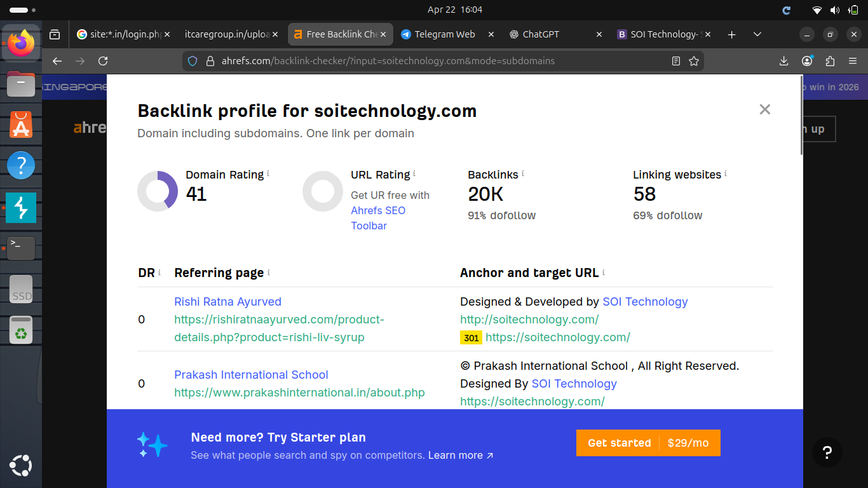Image resolution: width=868 pixels, height=488 pixels.
Task: Open a new browser tab
Action: (x=731, y=34)
